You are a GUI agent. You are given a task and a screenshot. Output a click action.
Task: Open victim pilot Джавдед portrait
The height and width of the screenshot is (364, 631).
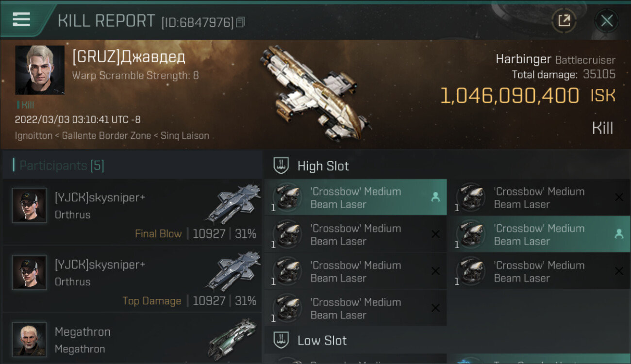(x=40, y=70)
